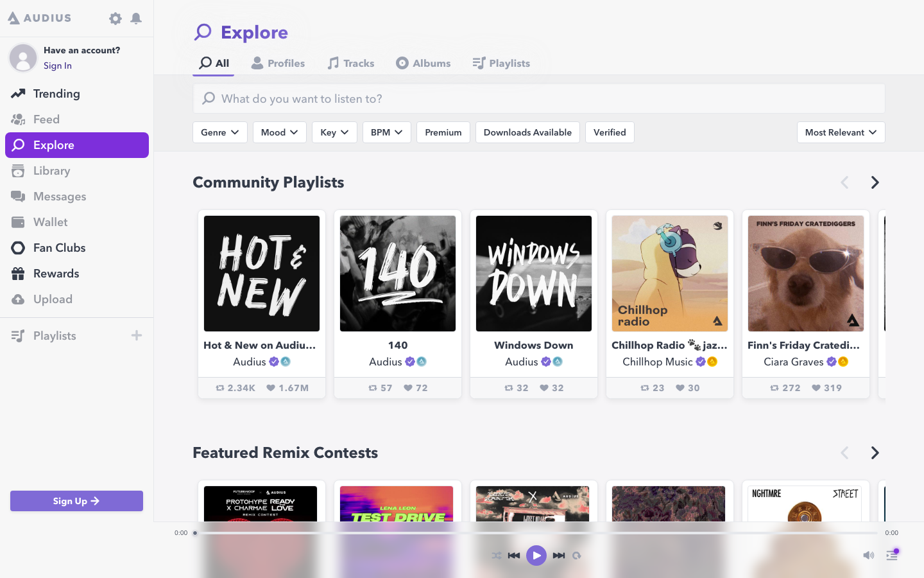Open the Library section
This screenshot has width=924, height=578.
coord(77,171)
